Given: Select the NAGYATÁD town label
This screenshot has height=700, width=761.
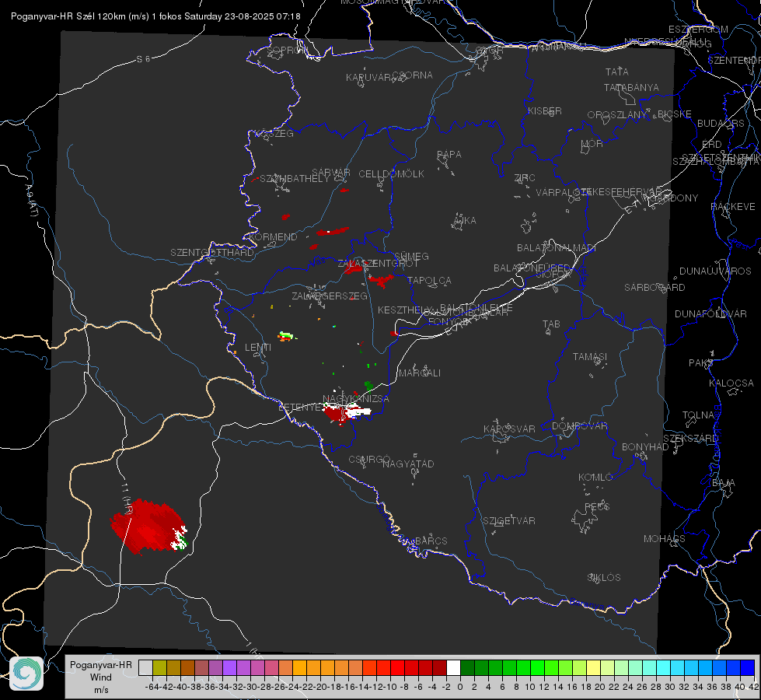Looking at the screenshot, I should 408,464.
